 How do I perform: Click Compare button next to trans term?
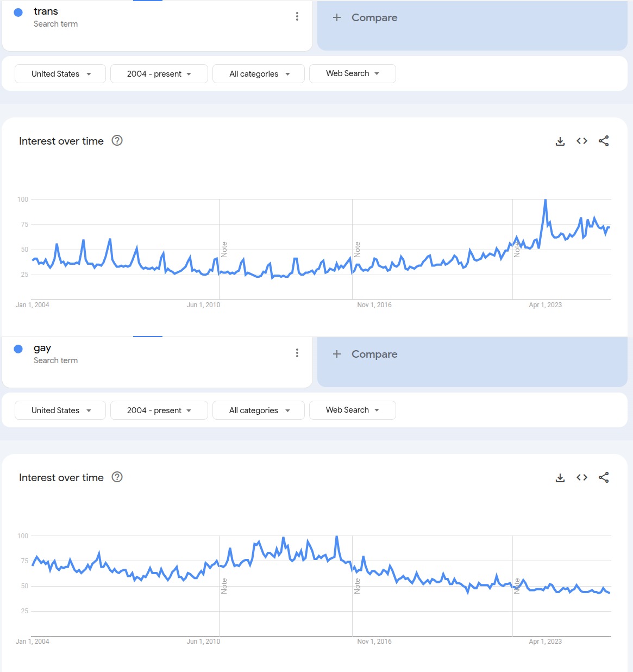tap(365, 17)
